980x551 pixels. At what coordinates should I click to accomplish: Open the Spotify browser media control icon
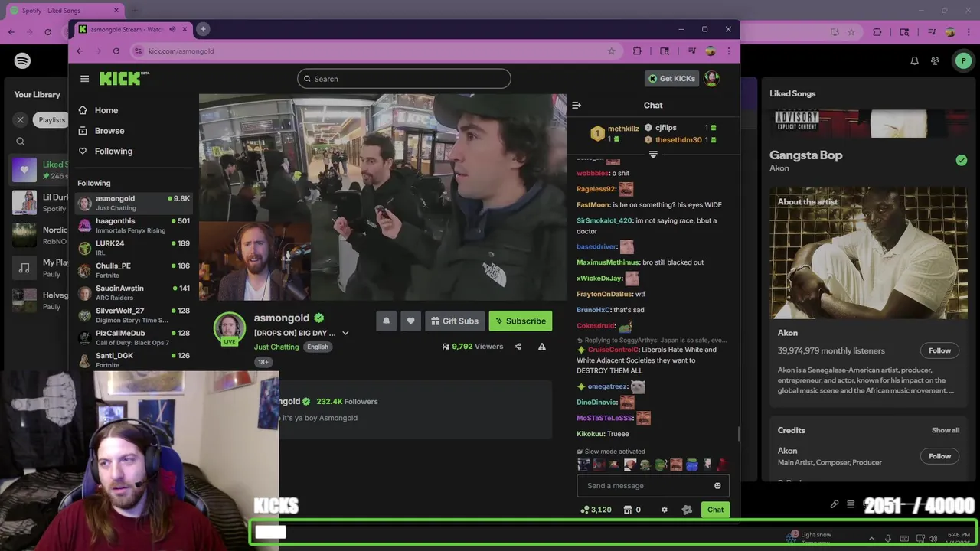(x=931, y=32)
